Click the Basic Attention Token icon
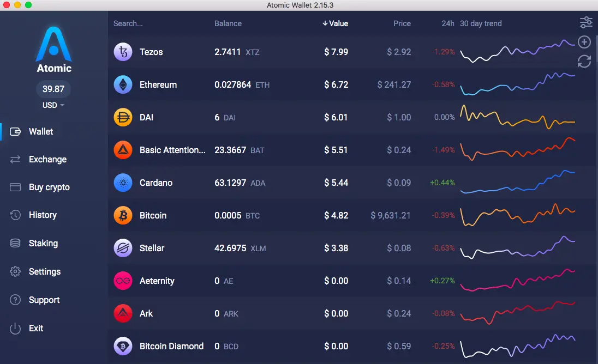 click(x=123, y=150)
